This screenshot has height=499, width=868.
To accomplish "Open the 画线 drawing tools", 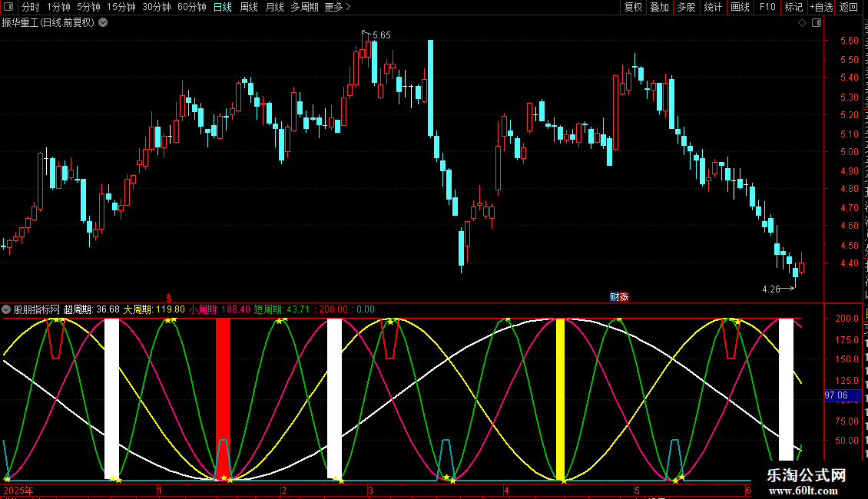I will 740,7.
